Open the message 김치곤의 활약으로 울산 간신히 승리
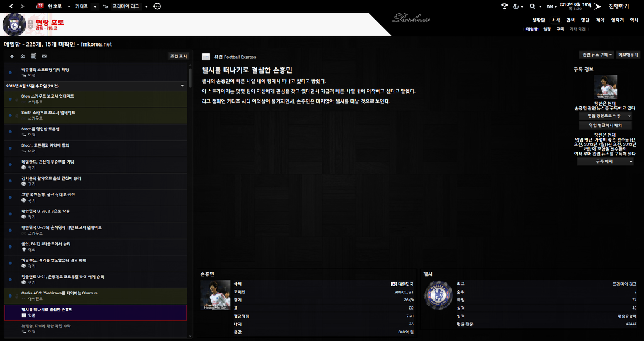 pyautogui.click(x=96, y=181)
